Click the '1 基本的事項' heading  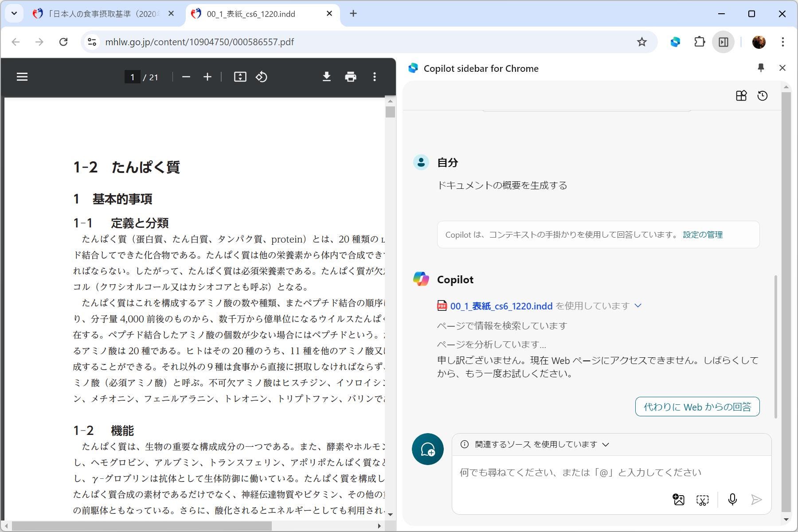pyautogui.click(x=113, y=199)
